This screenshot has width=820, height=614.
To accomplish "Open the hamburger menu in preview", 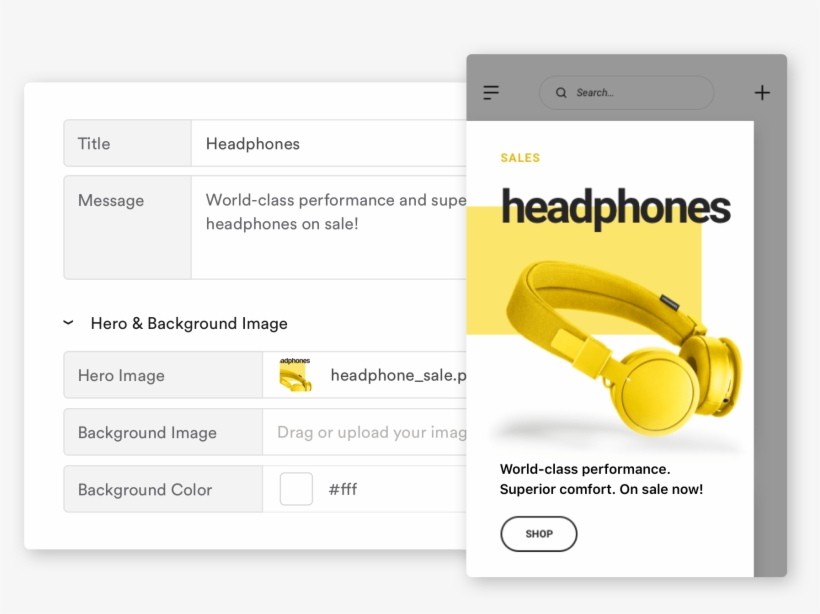I will tap(491, 93).
